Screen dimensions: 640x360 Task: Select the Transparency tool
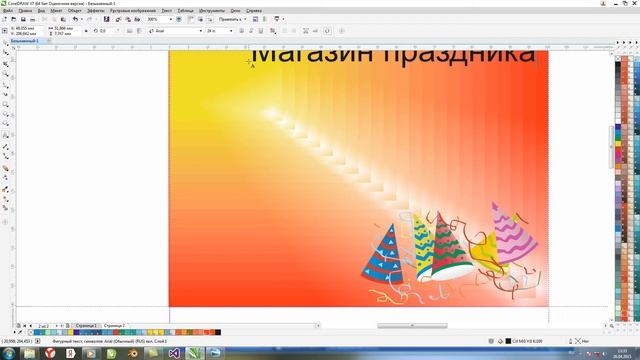pos(5,178)
